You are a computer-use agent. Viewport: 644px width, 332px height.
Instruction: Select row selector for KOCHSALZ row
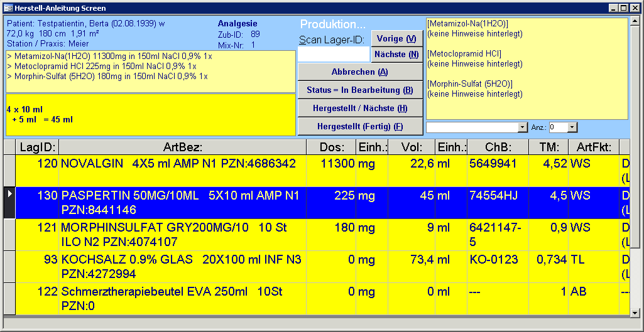click(x=9, y=267)
